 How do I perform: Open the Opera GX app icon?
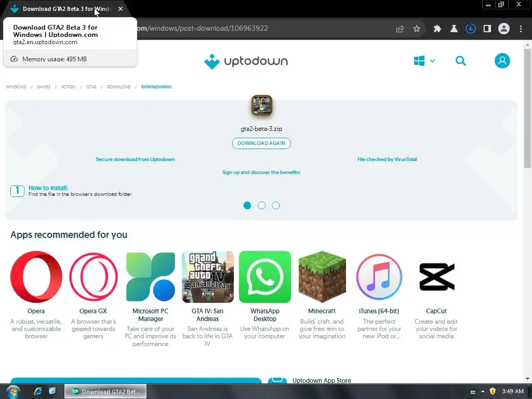pyautogui.click(x=94, y=277)
